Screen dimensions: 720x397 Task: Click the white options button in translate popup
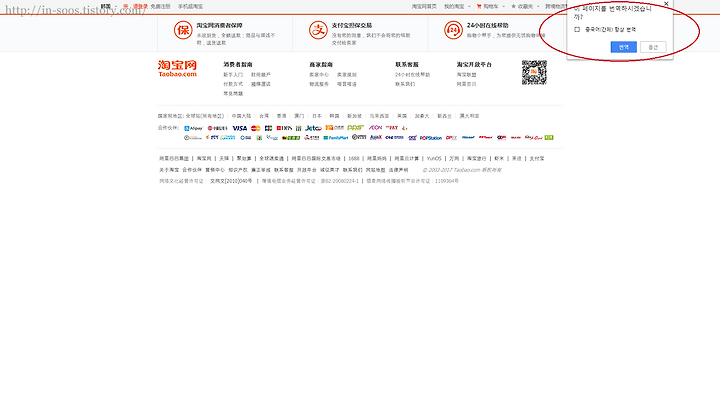(653, 47)
